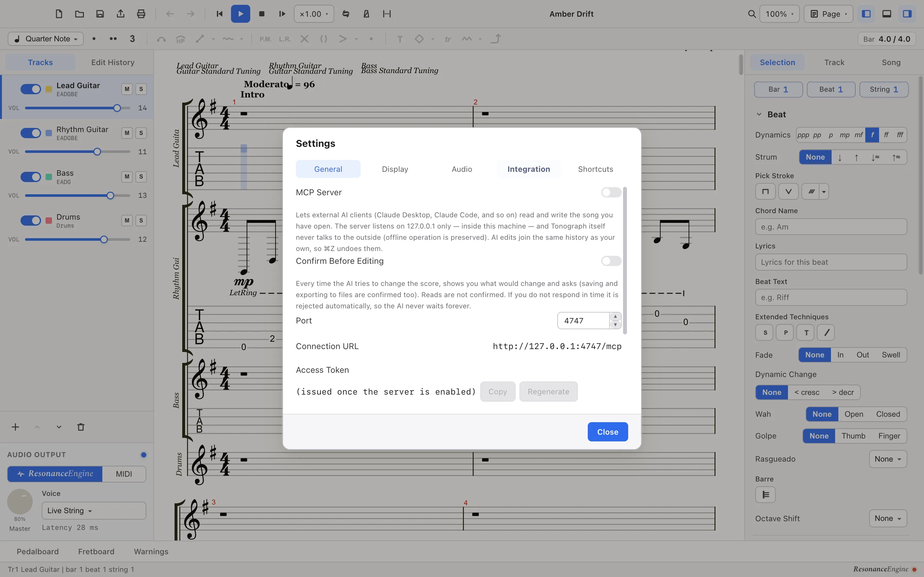
Task: Close the Settings dialog
Action: point(607,431)
